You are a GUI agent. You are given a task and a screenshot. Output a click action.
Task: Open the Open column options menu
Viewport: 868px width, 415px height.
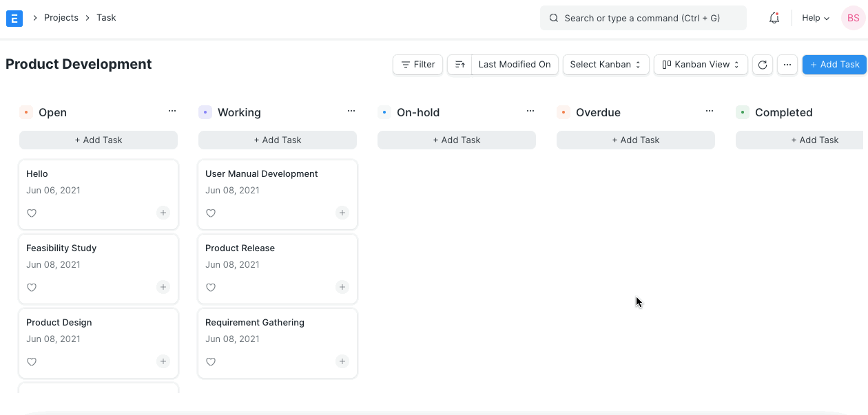point(172,110)
